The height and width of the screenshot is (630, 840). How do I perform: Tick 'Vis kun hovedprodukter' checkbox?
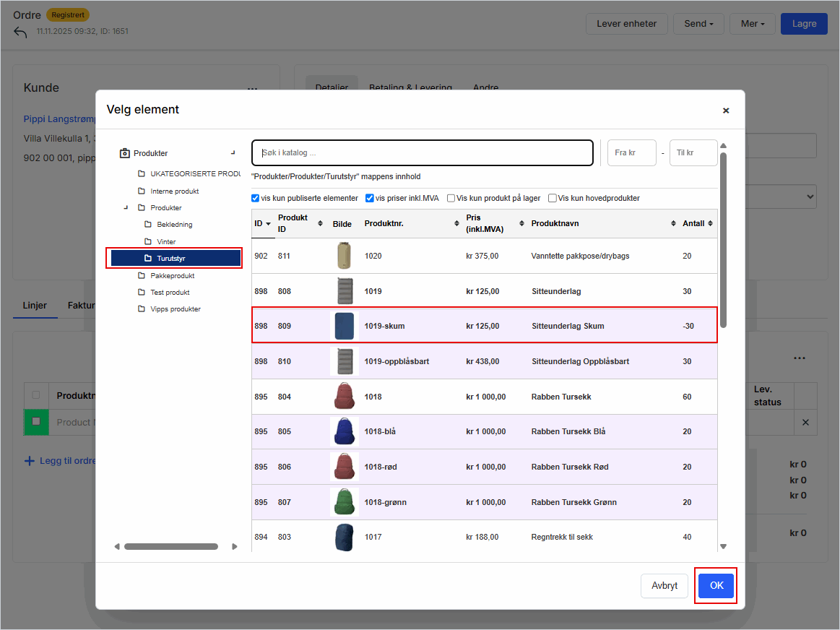click(553, 198)
